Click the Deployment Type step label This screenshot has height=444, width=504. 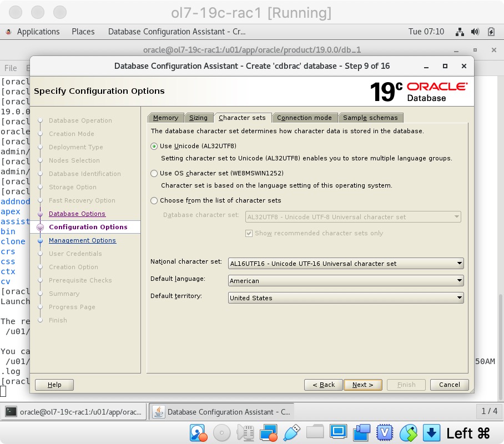click(76, 147)
